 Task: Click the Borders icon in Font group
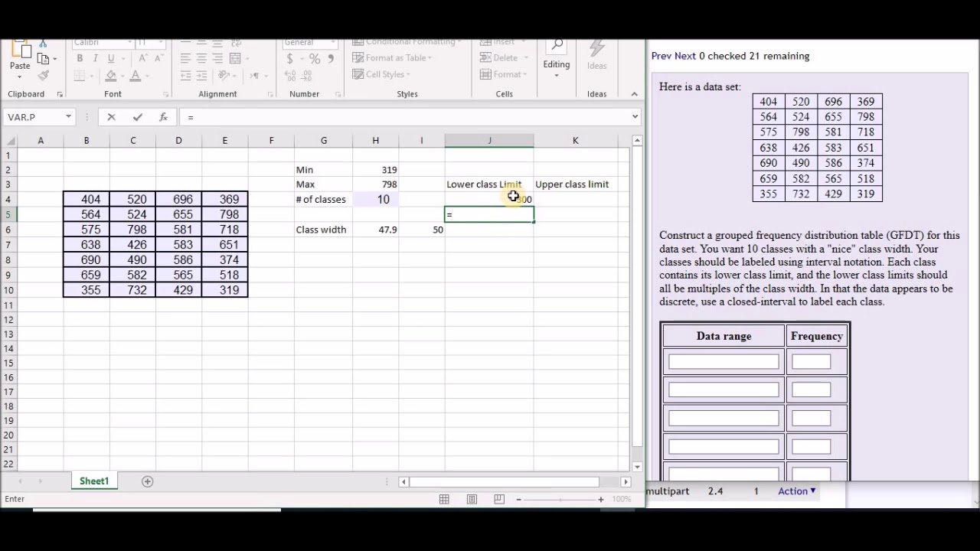click(80, 75)
